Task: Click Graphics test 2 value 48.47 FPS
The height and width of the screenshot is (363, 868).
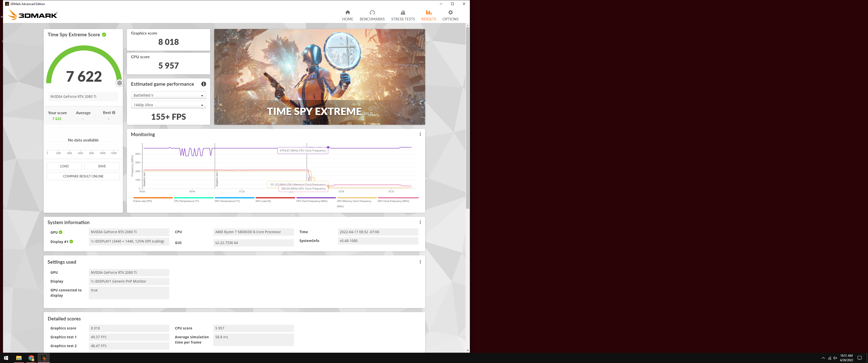Action: coord(129,346)
